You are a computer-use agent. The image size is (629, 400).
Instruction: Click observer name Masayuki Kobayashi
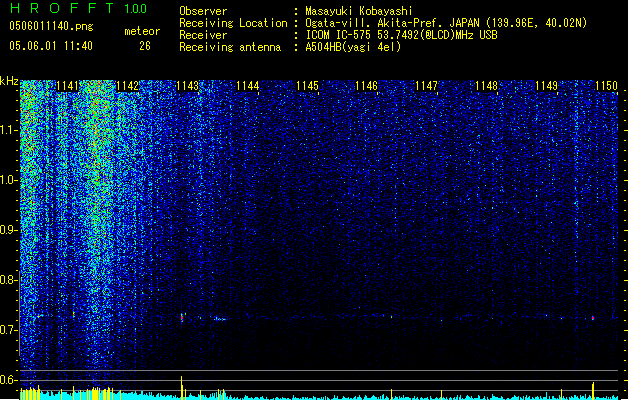(x=359, y=11)
